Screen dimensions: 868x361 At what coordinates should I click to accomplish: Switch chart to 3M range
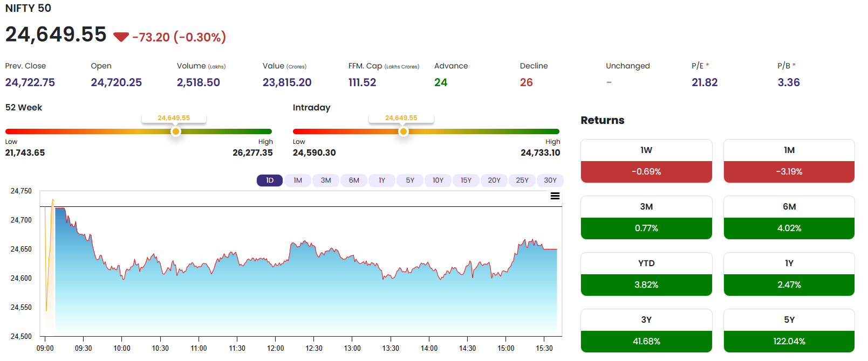click(326, 180)
